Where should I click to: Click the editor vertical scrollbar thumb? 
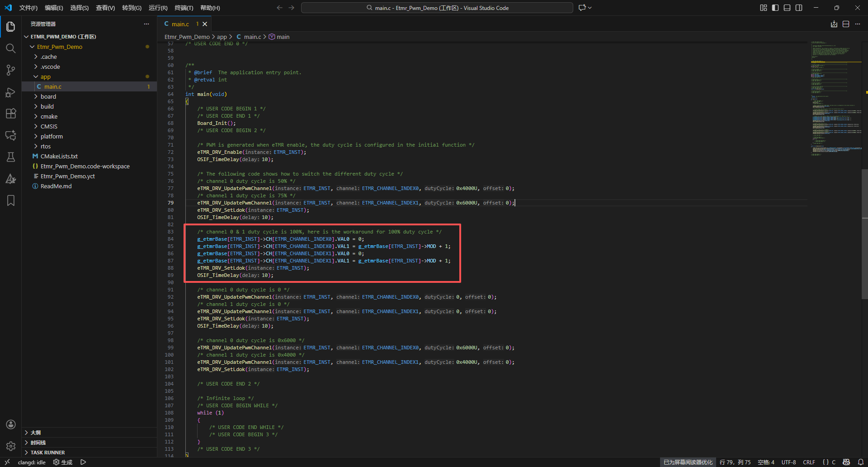click(x=864, y=233)
